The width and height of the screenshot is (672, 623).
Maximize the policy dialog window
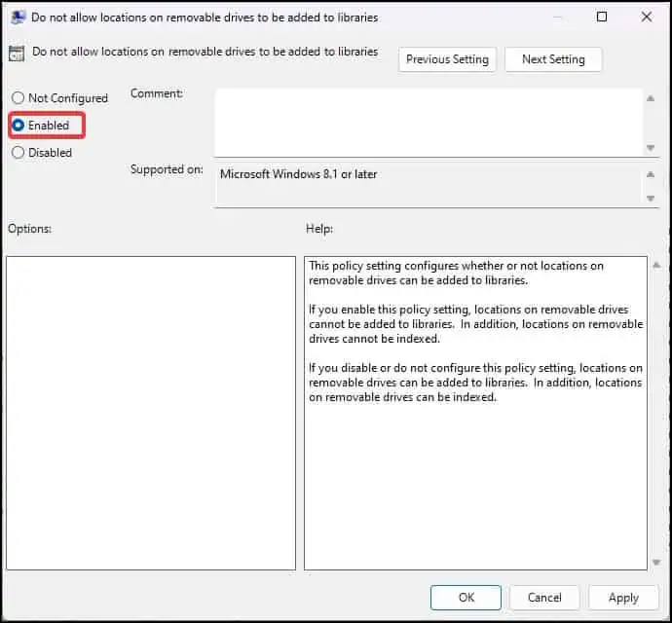point(602,17)
